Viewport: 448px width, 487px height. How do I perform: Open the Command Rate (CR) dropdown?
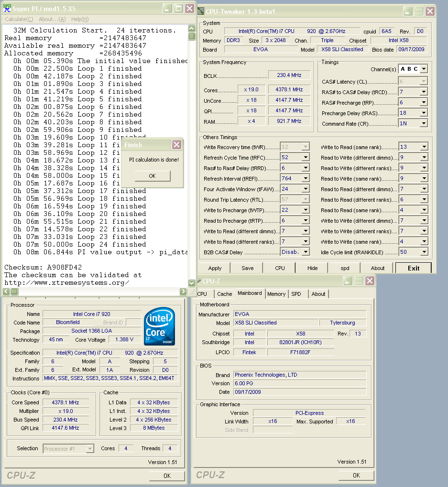pos(424,123)
